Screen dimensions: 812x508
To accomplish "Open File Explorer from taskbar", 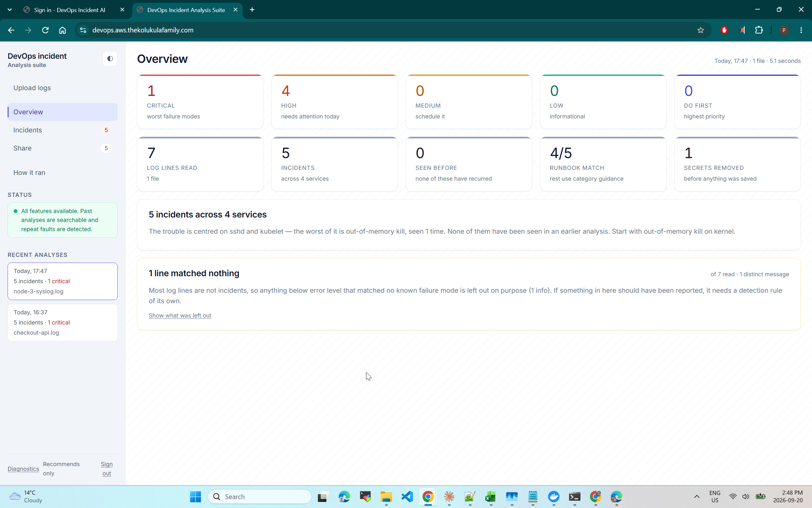I will (386, 497).
